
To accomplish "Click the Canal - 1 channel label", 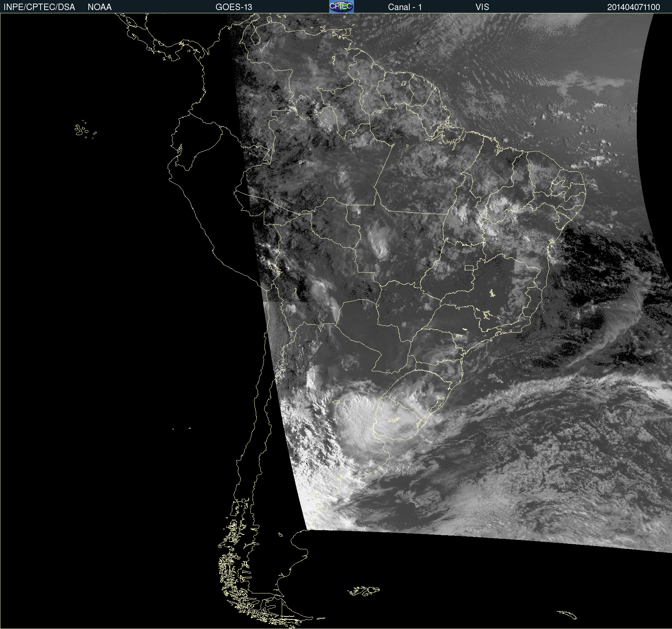I will tap(405, 7).
